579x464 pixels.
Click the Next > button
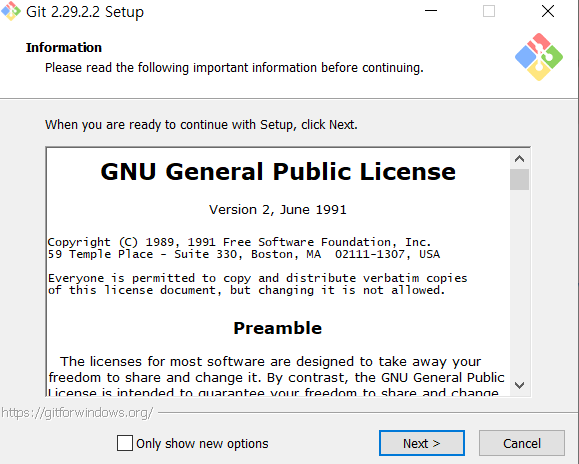pos(422,443)
